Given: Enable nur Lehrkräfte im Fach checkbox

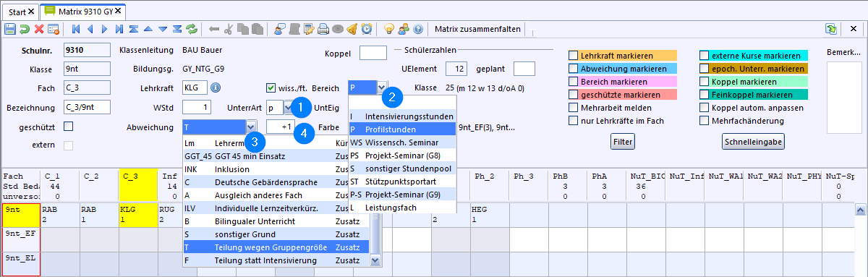Looking at the screenshot, I should tap(574, 121).
